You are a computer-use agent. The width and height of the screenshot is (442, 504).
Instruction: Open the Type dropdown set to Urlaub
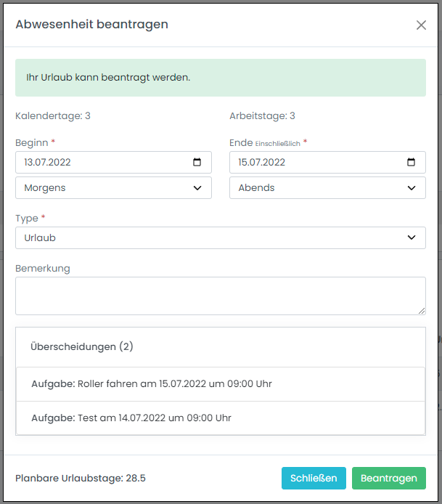(220, 237)
